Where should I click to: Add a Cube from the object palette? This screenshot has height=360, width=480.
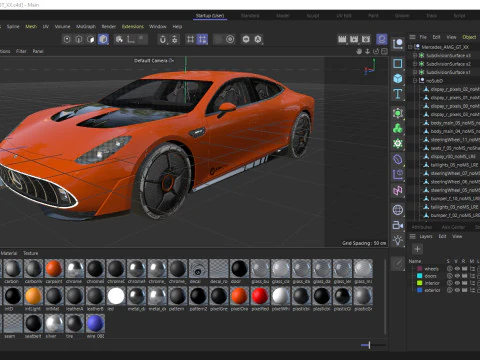(398, 79)
